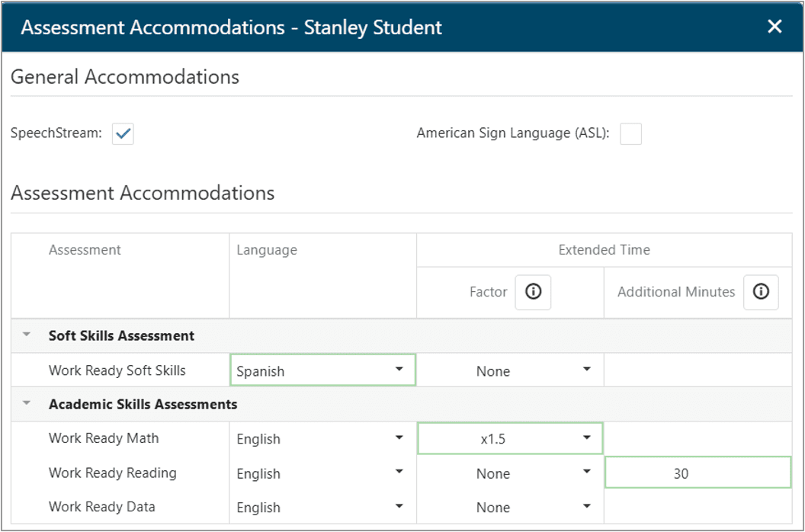
Task: Click the "Work Ready Reading" row label
Action: [112, 473]
